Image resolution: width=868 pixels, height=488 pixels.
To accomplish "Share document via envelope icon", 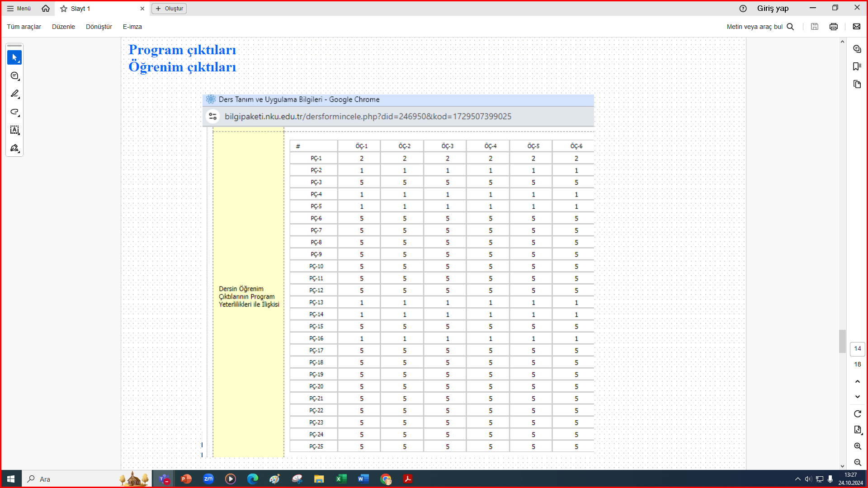I will click(x=857, y=27).
